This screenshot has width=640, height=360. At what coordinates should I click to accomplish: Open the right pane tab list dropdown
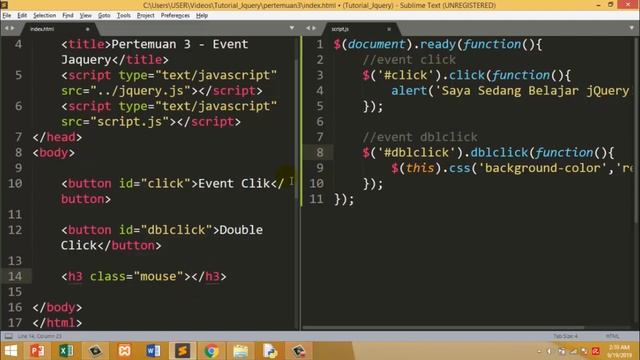point(631,28)
